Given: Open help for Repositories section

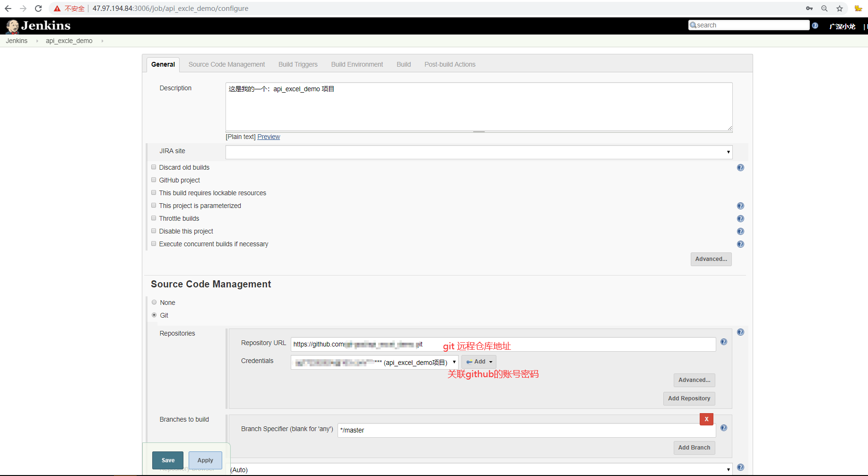Looking at the screenshot, I should [740, 332].
